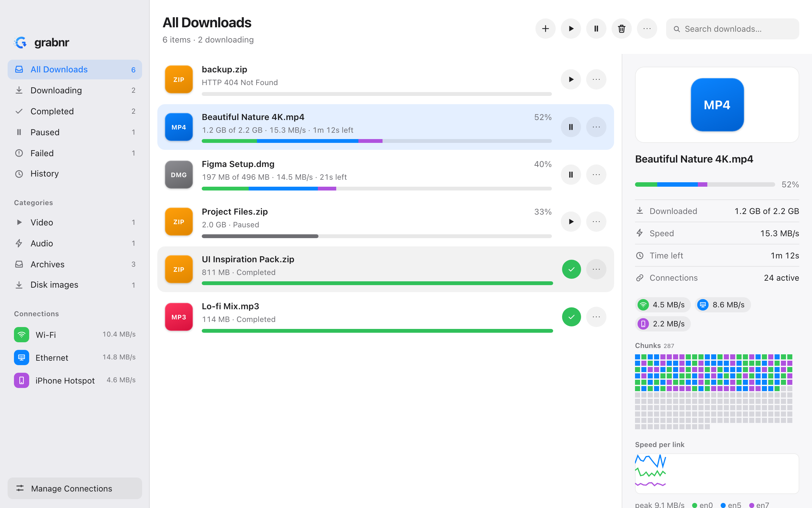Click the Figma Setup.dmg gray DMG icon
812x508 pixels.
pyautogui.click(x=179, y=175)
